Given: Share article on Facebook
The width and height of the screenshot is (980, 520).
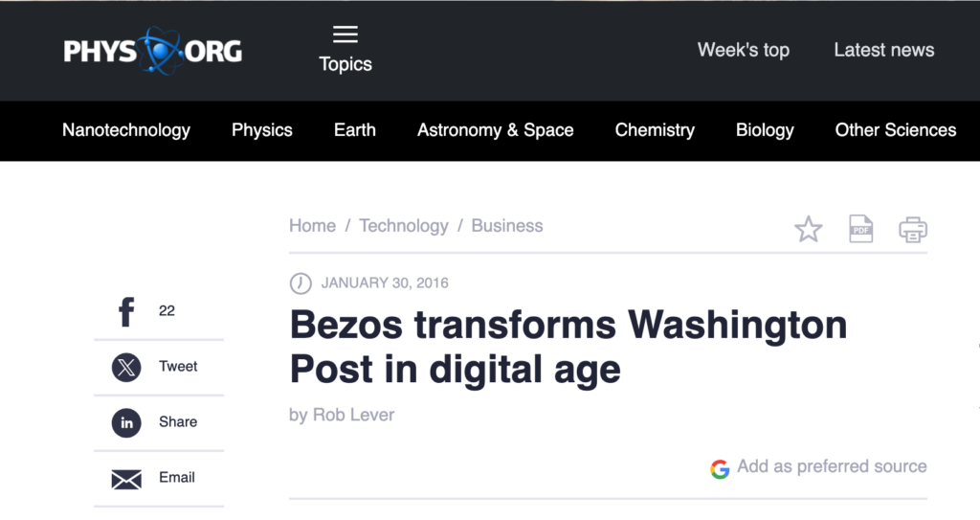Looking at the screenshot, I should 126,311.
